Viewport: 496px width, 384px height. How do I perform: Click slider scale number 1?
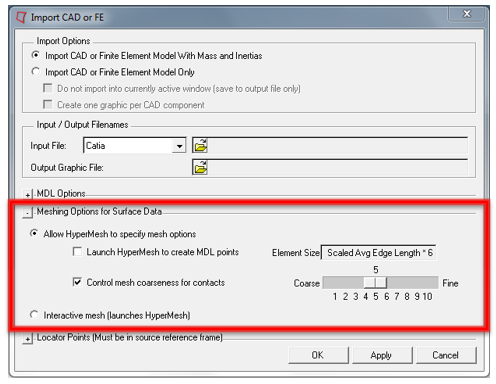tap(335, 296)
